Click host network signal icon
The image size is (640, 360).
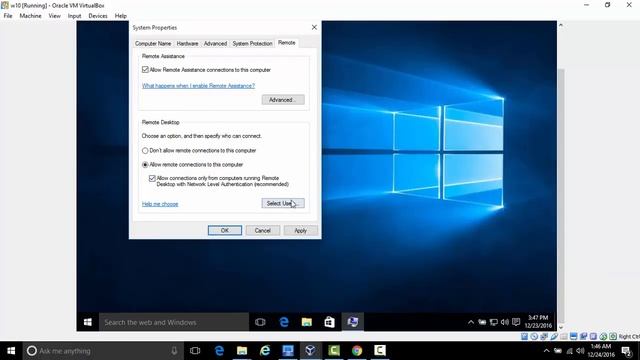(569, 351)
